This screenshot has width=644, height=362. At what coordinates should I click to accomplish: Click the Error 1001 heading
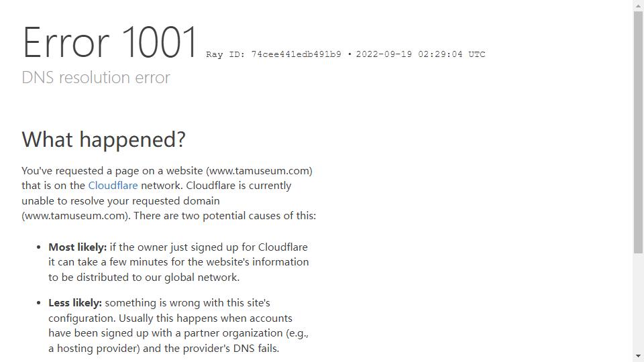click(110, 42)
